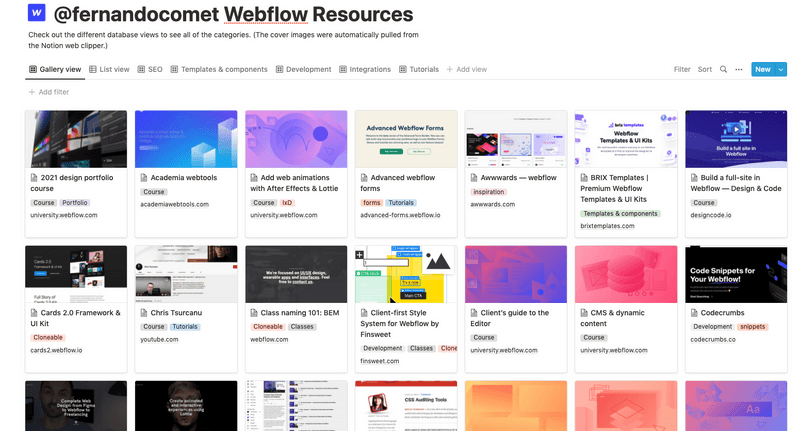This screenshot has width=800, height=431.
Task: Open the three-dot more options menu
Action: pyautogui.click(x=739, y=69)
